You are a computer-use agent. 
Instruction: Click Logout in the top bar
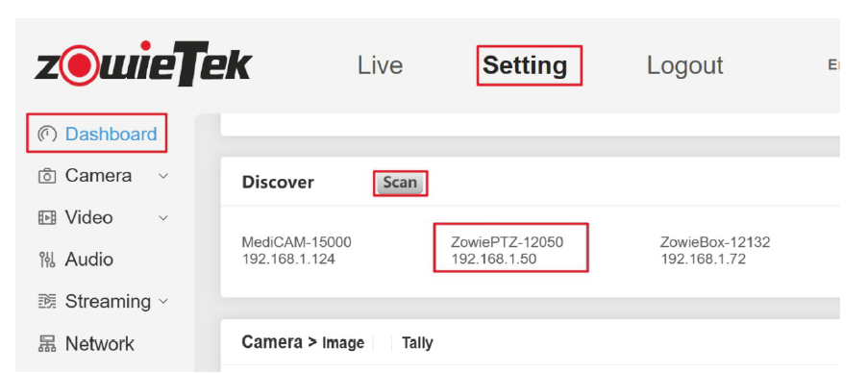click(x=684, y=65)
